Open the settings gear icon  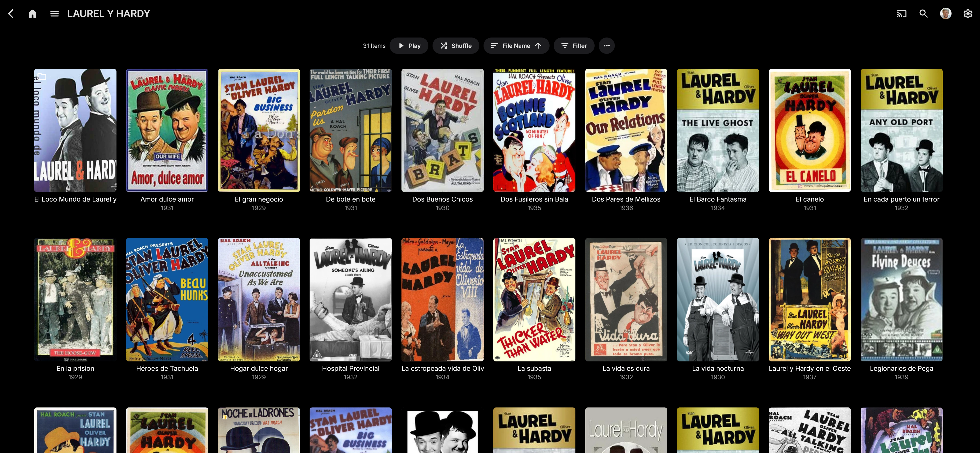coord(967,14)
